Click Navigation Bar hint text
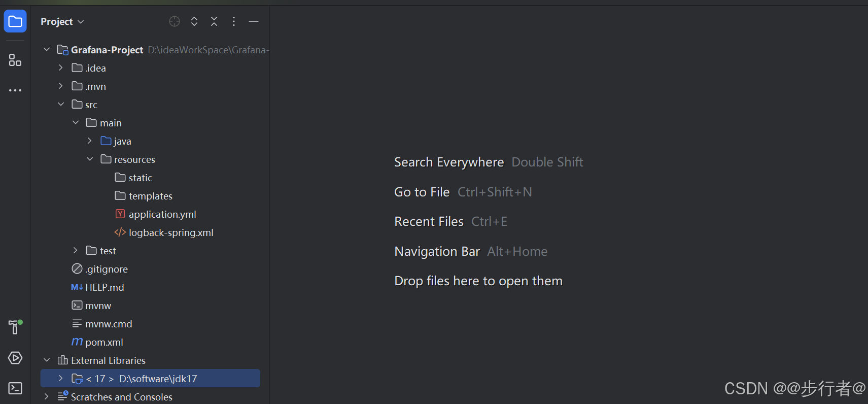This screenshot has height=404, width=868. (437, 251)
